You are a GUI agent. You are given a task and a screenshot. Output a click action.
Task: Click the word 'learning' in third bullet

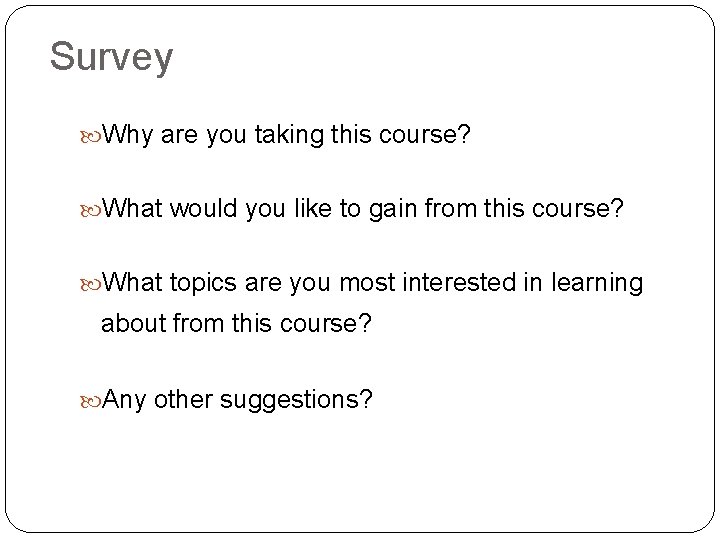tap(596, 284)
